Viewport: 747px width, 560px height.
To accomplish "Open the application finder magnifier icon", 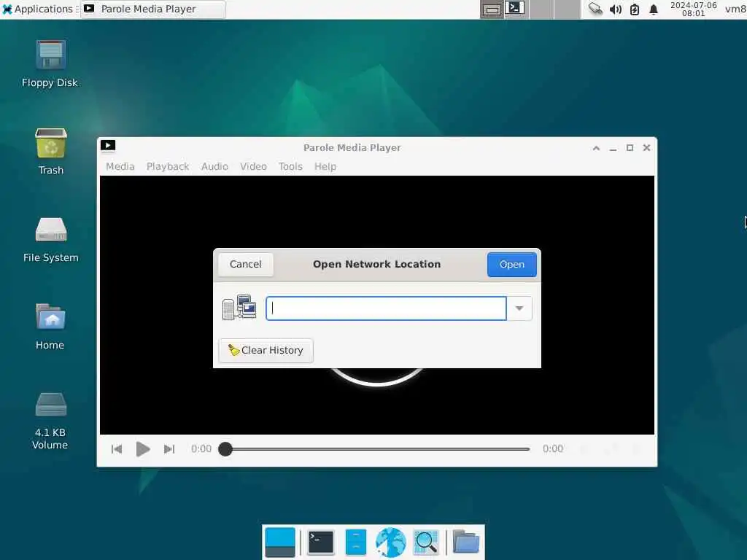I will click(x=425, y=542).
